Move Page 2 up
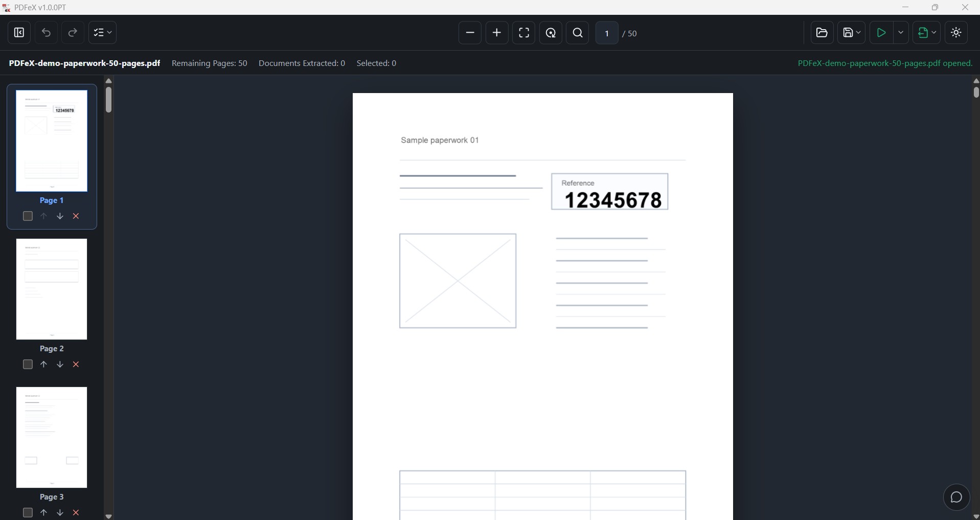980x520 pixels. (x=44, y=365)
